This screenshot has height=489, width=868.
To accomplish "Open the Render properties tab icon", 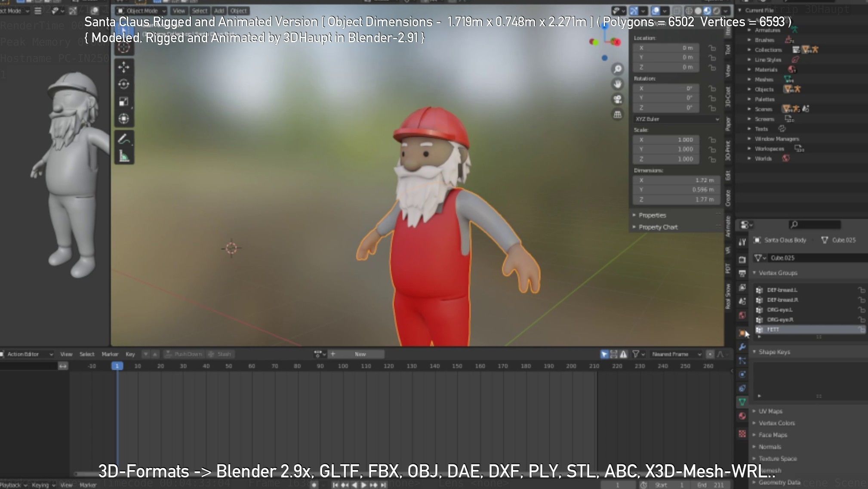I will (x=742, y=260).
